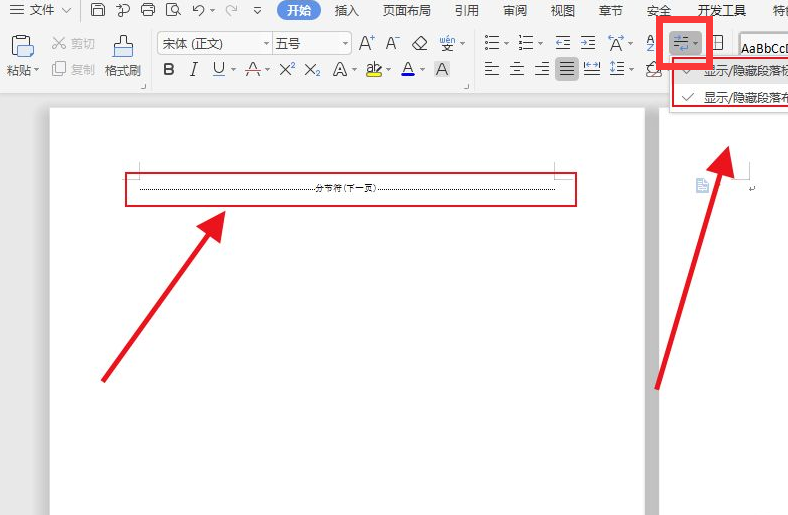The width and height of the screenshot is (788, 515).
Task: Center align the text
Action: (517, 69)
